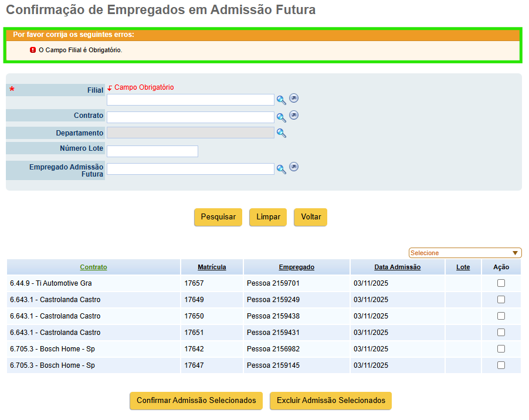
Task: Open the Empregado Admissão Futura magnifier icon
Action: tap(282, 170)
